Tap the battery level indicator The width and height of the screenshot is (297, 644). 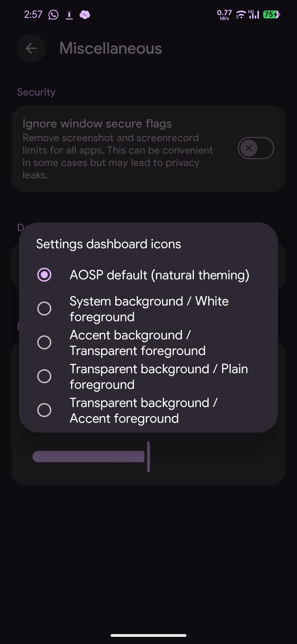pyautogui.click(x=271, y=14)
